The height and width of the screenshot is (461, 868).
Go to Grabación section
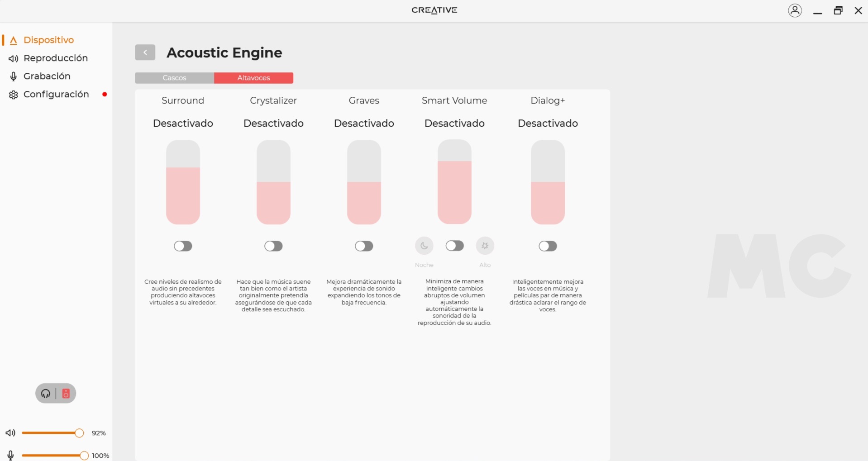pyautogui.click(x=47, y=76)
